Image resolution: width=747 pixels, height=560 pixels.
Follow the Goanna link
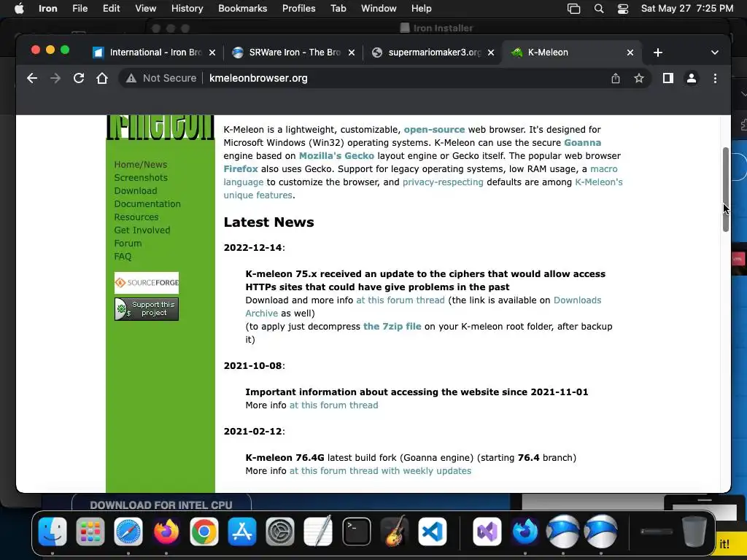pos(582,142)
